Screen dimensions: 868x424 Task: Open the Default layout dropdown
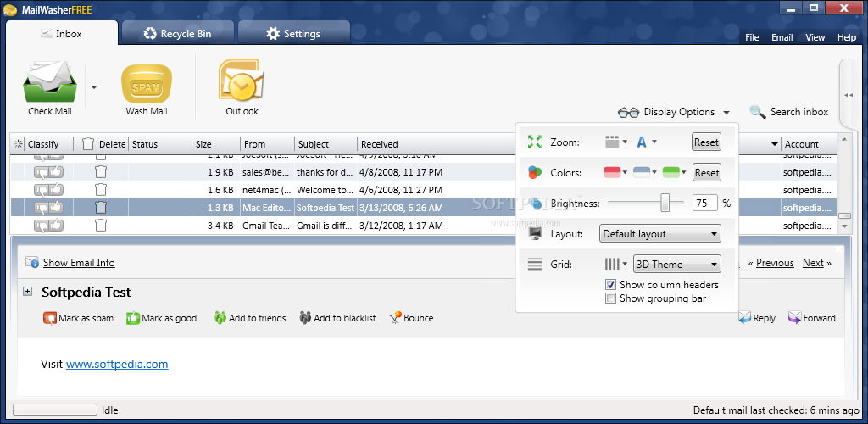click(x=659, y=233)
